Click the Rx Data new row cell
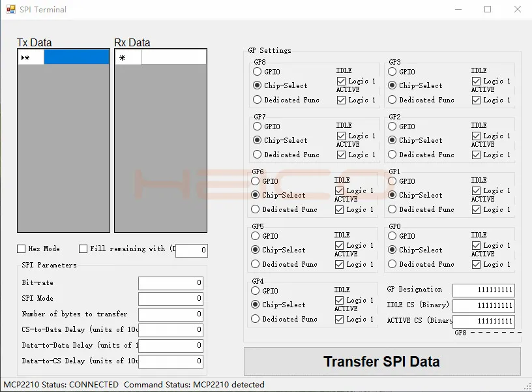Image resolution: width=532 pixels, height=392 pixels. (x=173, y=57)
